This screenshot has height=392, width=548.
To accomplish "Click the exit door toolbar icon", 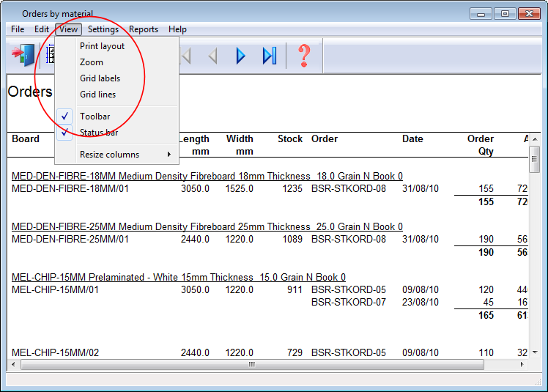I will [x=23, y=55].
